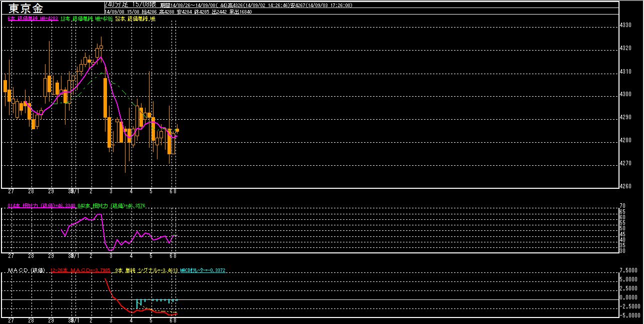Screen dimensions: 644x324
Task: Select the MACDオシレーター cyan legend
Action: (x=202, y=270)
